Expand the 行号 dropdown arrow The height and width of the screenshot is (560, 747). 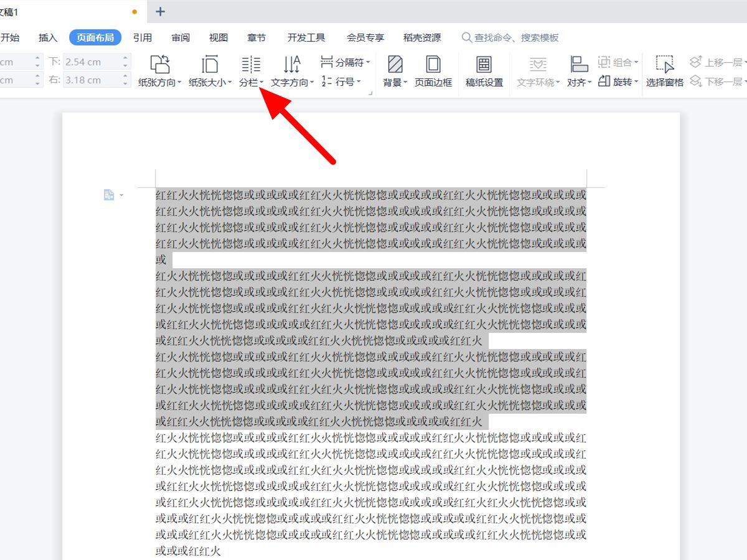359,82
